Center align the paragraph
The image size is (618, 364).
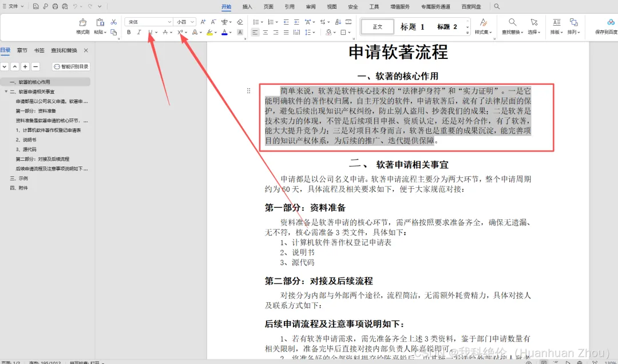pyautogui.click(x=266, y=33)
